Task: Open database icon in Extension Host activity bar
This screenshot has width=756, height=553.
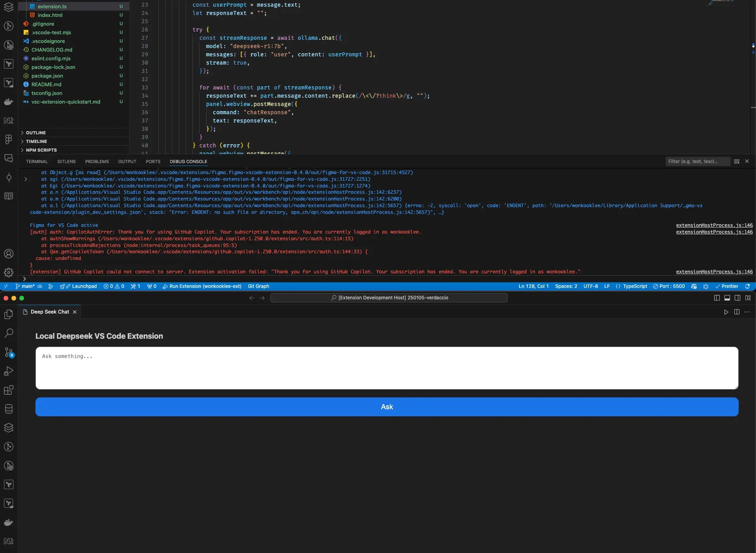Action: coord(9,409)
